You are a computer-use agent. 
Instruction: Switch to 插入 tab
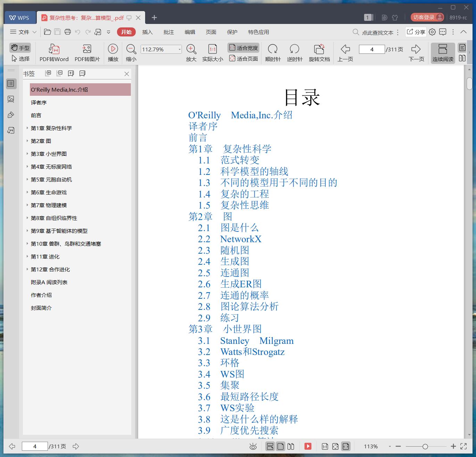147,32
